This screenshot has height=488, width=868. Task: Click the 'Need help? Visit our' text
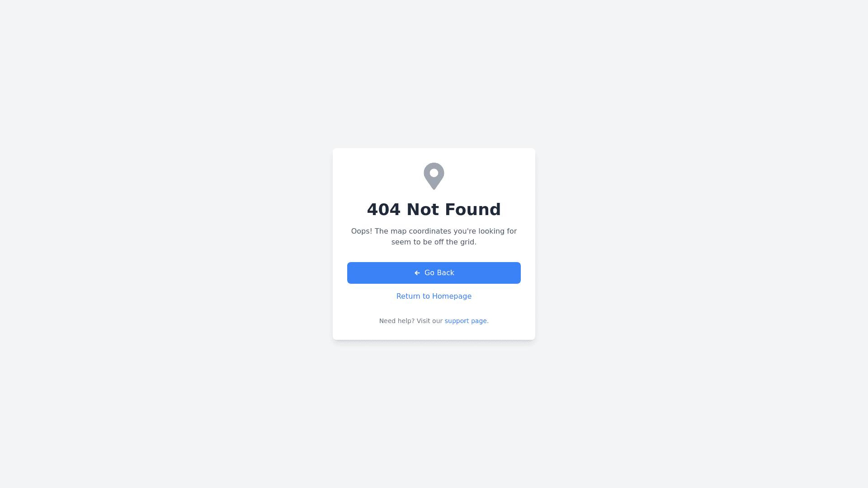pos(411,321)
